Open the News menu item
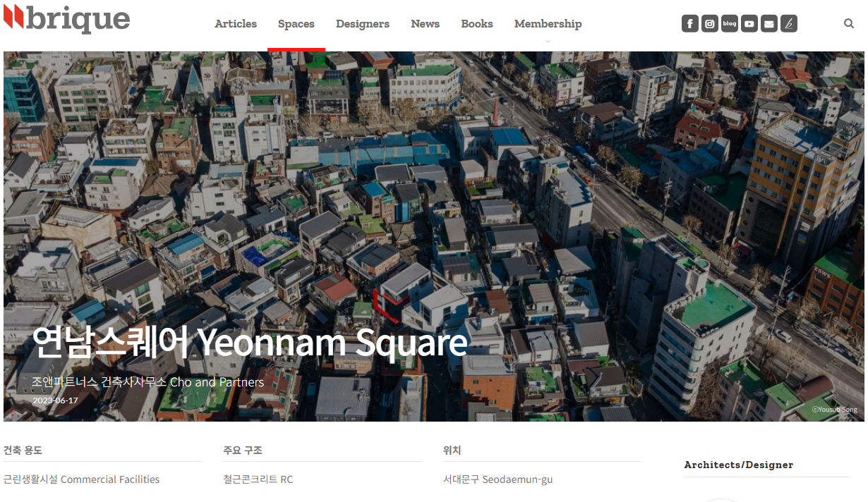The width and height of the screenshot is (868, 502). point(426,24)
